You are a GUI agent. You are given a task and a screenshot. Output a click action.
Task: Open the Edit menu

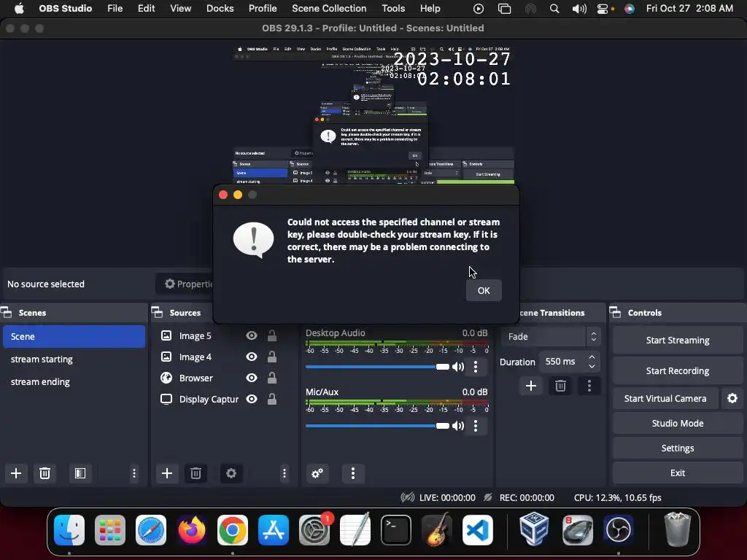(x=146, y=9)
